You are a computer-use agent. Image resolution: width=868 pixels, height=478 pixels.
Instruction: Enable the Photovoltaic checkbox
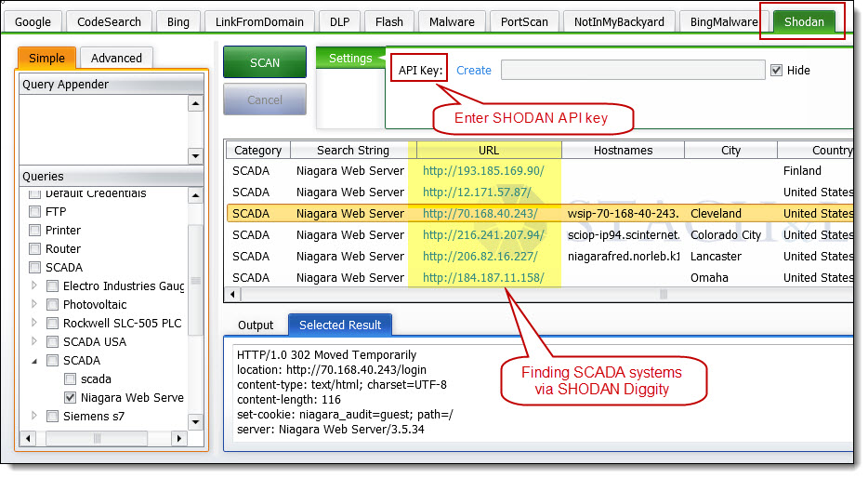click(x=53, y=305)
